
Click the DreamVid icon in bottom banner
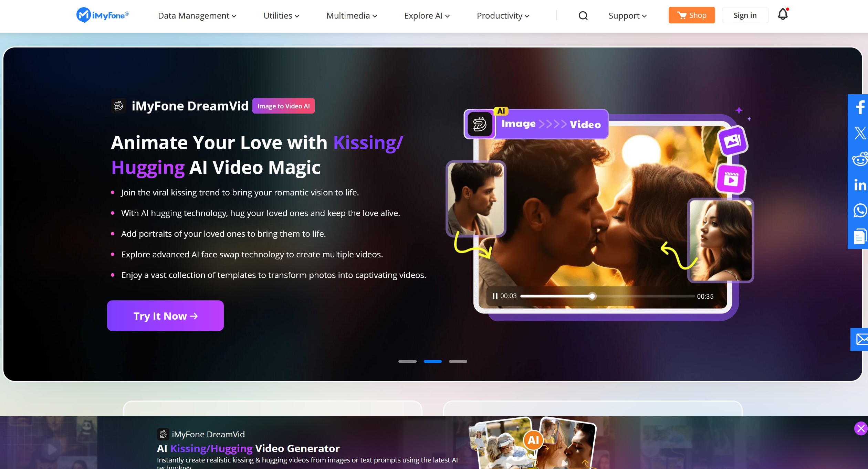coord(163,434)
